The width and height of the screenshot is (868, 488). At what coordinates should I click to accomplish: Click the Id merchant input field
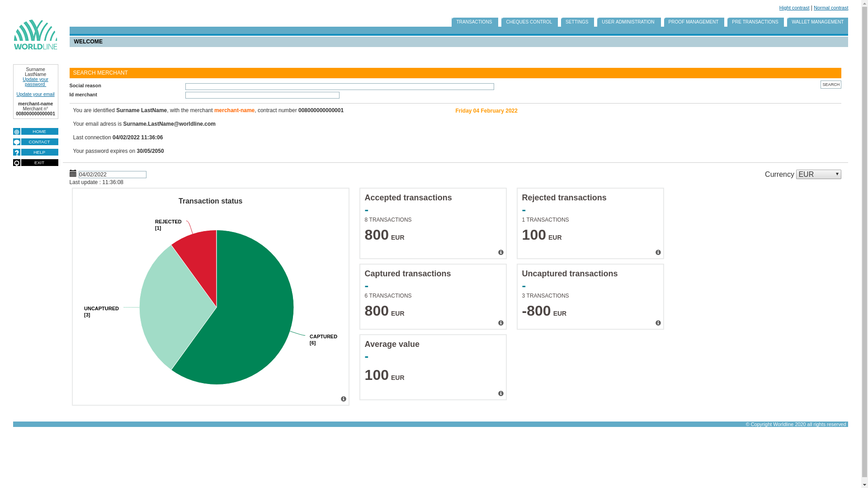tap(262, 95)
